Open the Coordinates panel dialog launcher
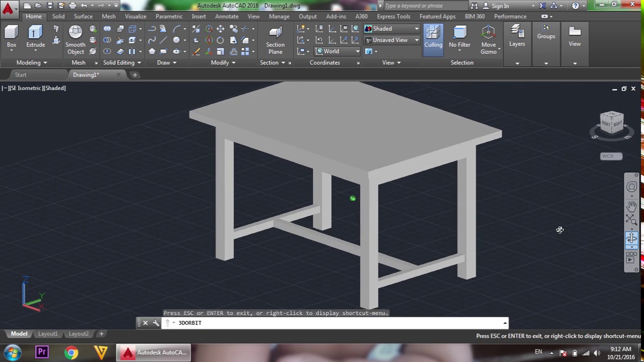This screenshot has width=644, height=362. coord(358,63)
